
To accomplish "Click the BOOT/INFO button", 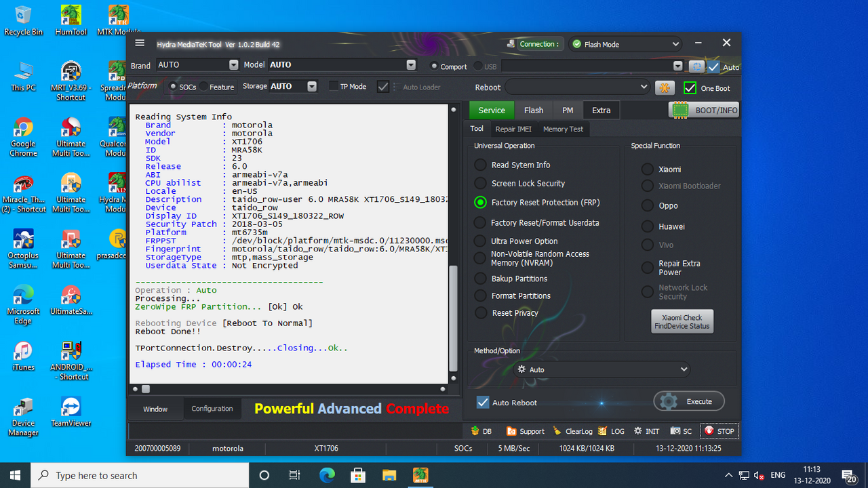I will coord(704,110).
